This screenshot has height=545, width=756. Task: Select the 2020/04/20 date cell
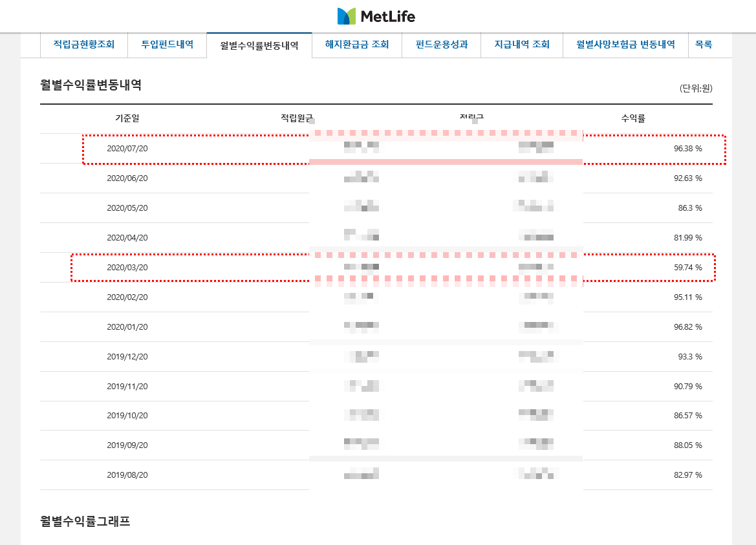point(127,238)
